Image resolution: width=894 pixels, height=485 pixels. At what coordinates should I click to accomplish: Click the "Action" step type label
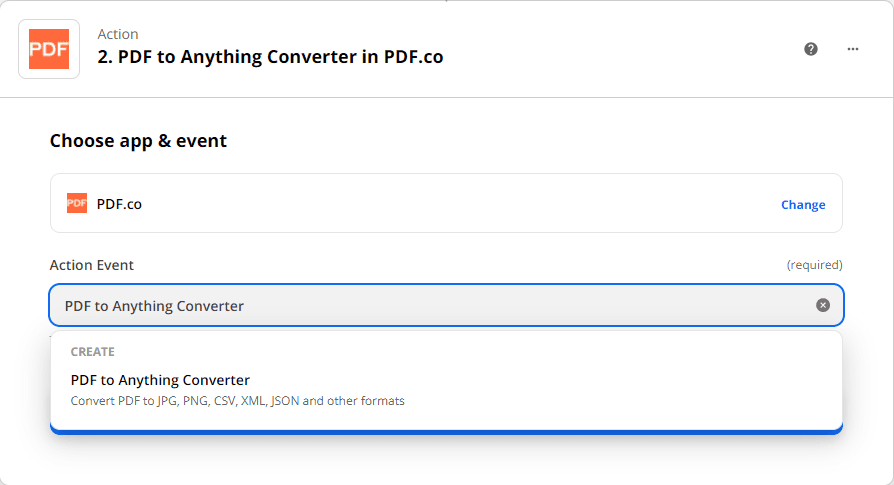(118, 34)
